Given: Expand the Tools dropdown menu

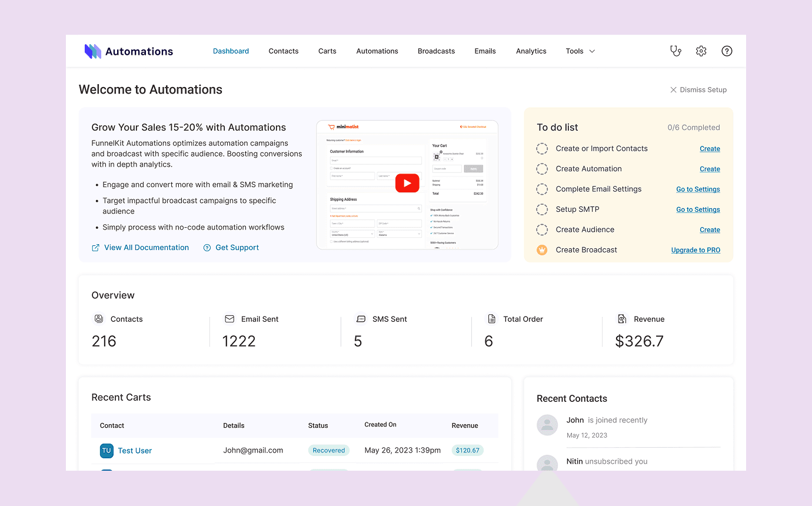Looking at the screenshot, I should 580,51.
